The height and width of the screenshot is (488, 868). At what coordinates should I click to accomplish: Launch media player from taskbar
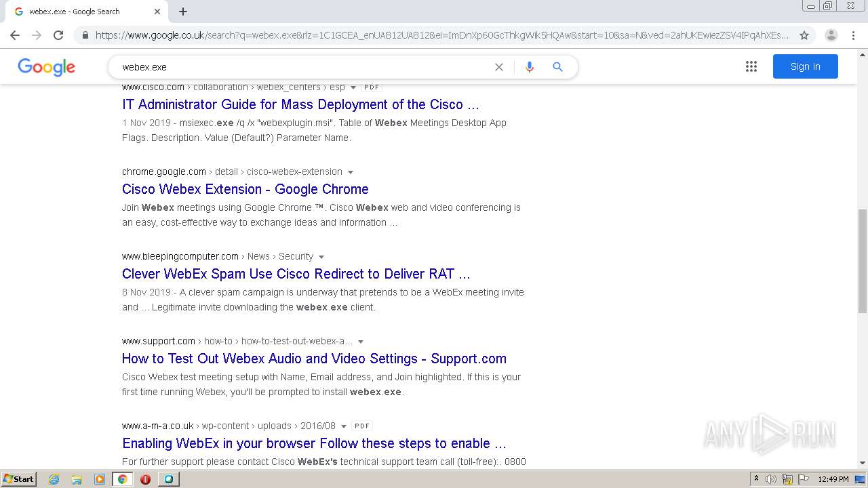point(100,479)
